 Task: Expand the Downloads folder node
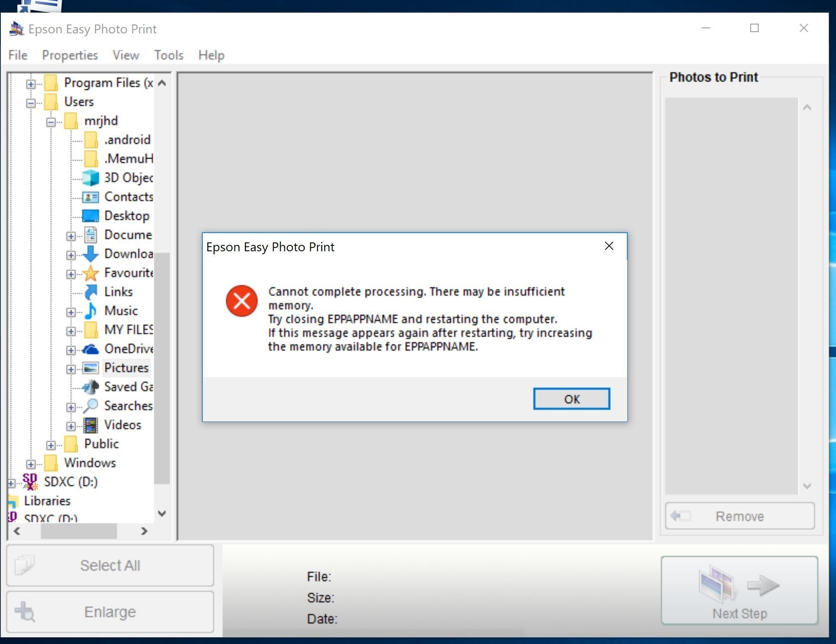pyautogui.click(x=71, y=255)
